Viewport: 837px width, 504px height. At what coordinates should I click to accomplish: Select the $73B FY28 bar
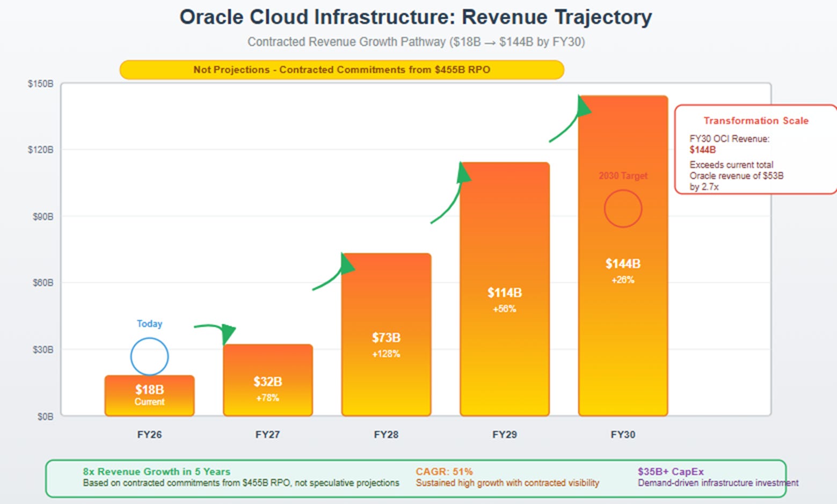tap(386, 334)
